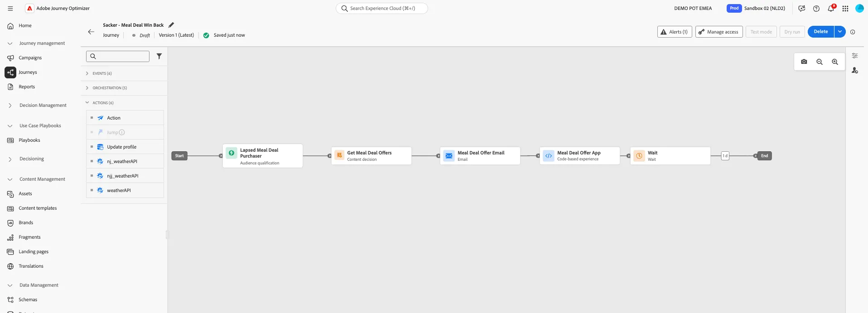The image size is (868, 313).
Task: Expand the Decision Management group
Action: 10,106
